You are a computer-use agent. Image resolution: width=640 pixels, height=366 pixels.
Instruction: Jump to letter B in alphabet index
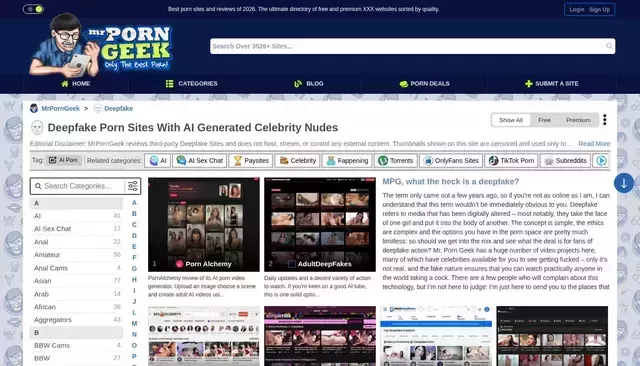coord(134,214)
